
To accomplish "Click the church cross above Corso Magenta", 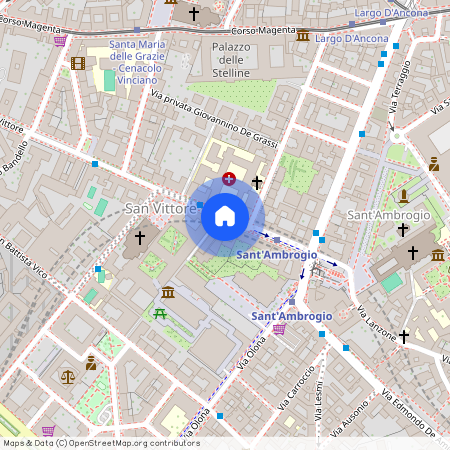I will click(x=194, y=14).
